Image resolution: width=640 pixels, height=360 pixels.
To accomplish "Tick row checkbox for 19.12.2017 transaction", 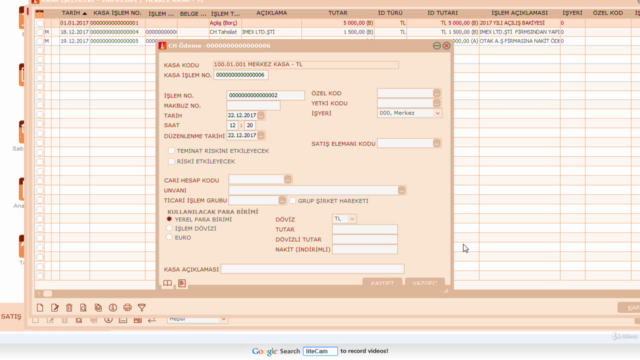I will pyautogui.click(x=40, y=41).
